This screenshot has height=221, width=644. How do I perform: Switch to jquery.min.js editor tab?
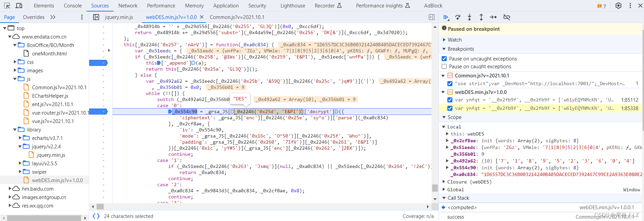pos(119,17)
